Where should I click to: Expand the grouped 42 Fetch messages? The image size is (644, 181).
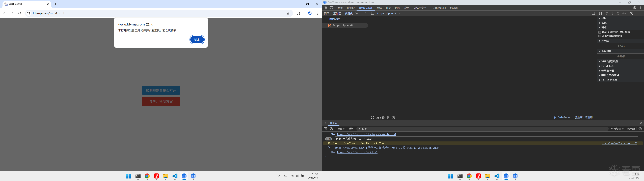click(x=329, y=139)
